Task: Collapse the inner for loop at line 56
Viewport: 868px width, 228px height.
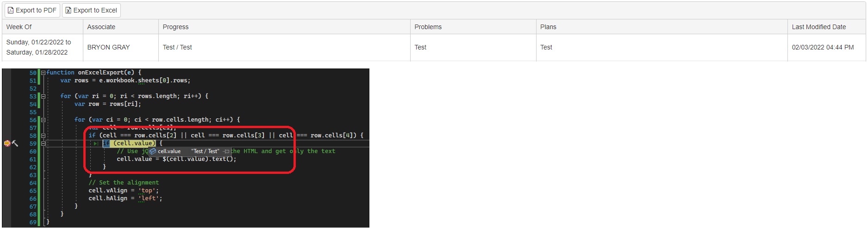Action: pyautogui.click(x=43, y=120)
